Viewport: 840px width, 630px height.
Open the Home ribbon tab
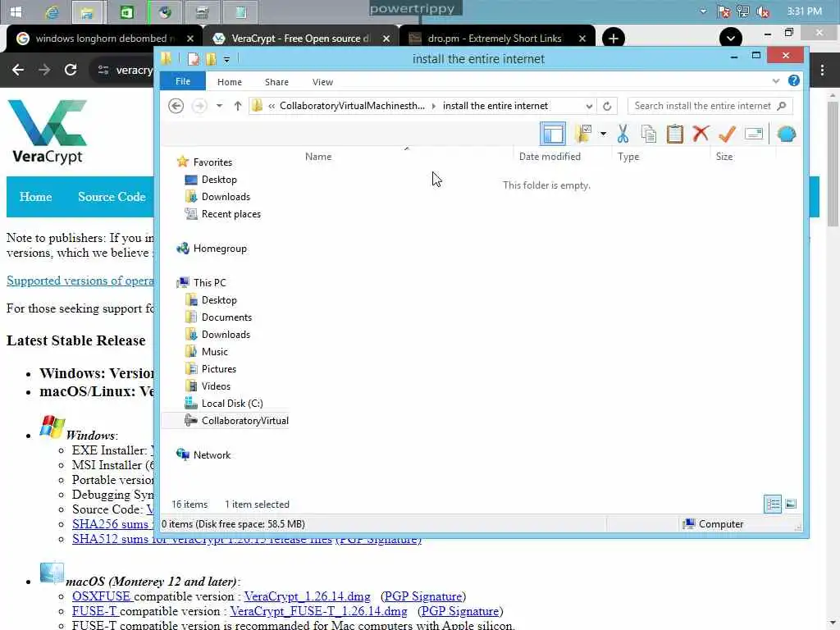(230, 82)
